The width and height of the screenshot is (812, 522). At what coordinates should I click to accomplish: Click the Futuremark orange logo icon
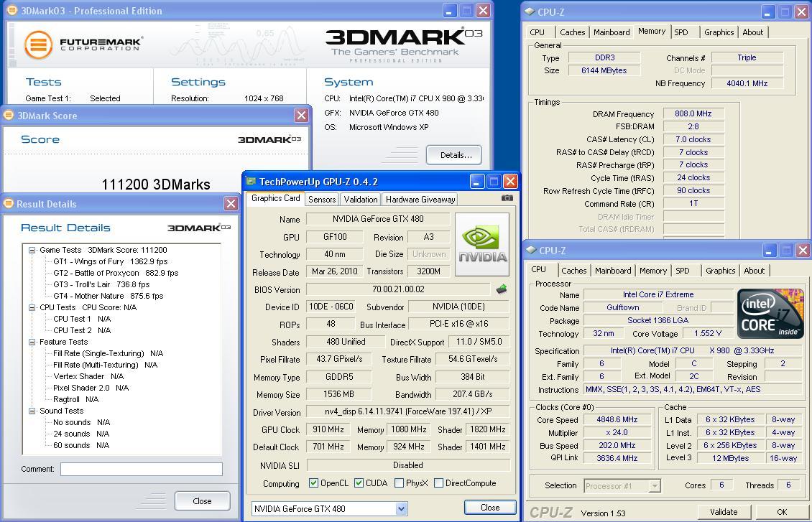click(38, 45)
